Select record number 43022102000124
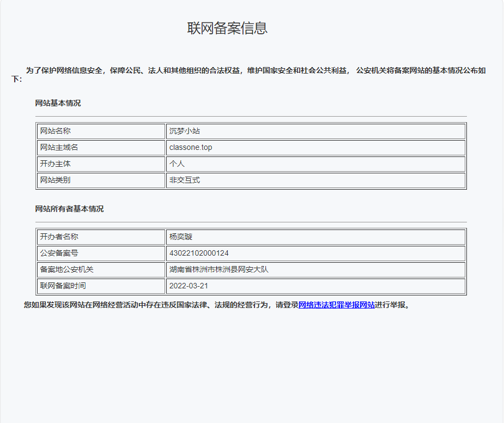The image size is (504, 423). tap(199, 253)
